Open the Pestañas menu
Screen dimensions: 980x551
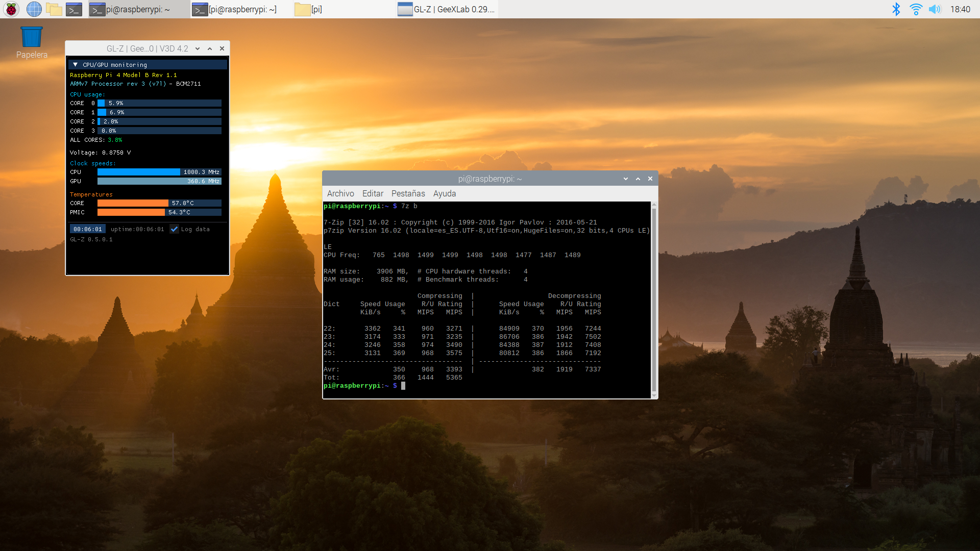[408, 193]
